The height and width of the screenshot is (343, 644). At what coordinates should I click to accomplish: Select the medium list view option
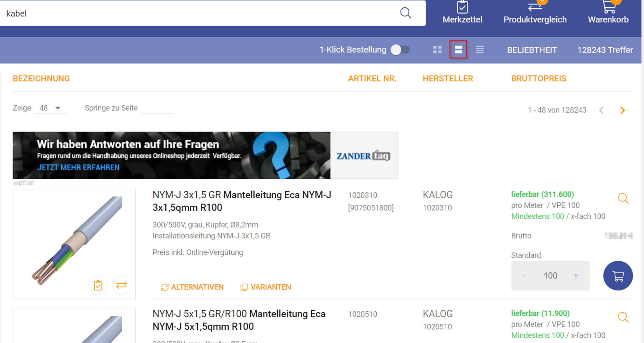458,50
